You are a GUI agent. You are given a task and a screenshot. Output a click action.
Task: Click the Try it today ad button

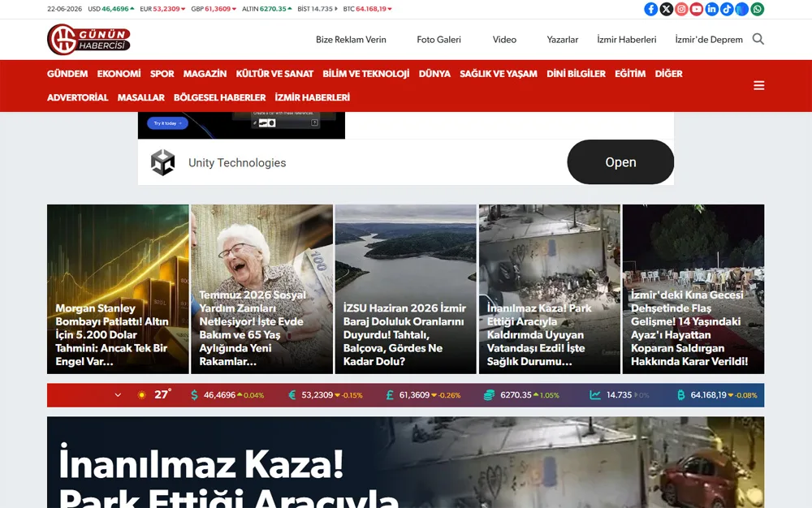coord(167,123)
